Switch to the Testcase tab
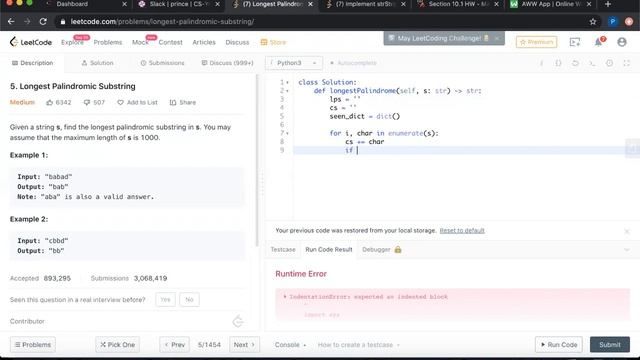 click(x=283, y=249)
